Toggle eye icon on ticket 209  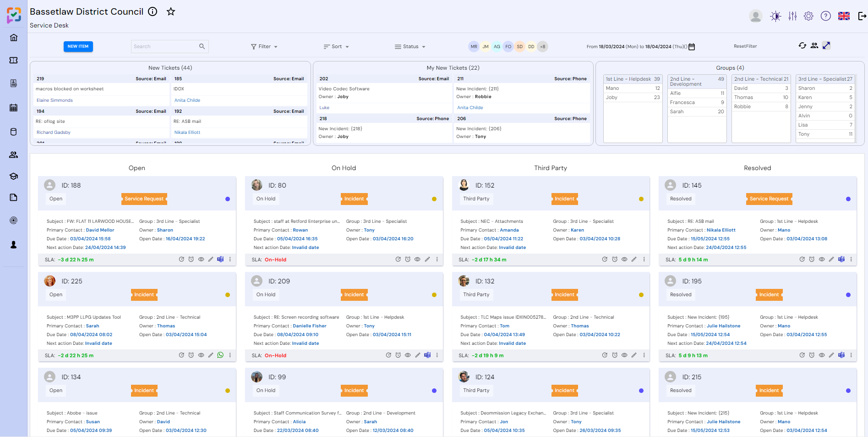408,355
